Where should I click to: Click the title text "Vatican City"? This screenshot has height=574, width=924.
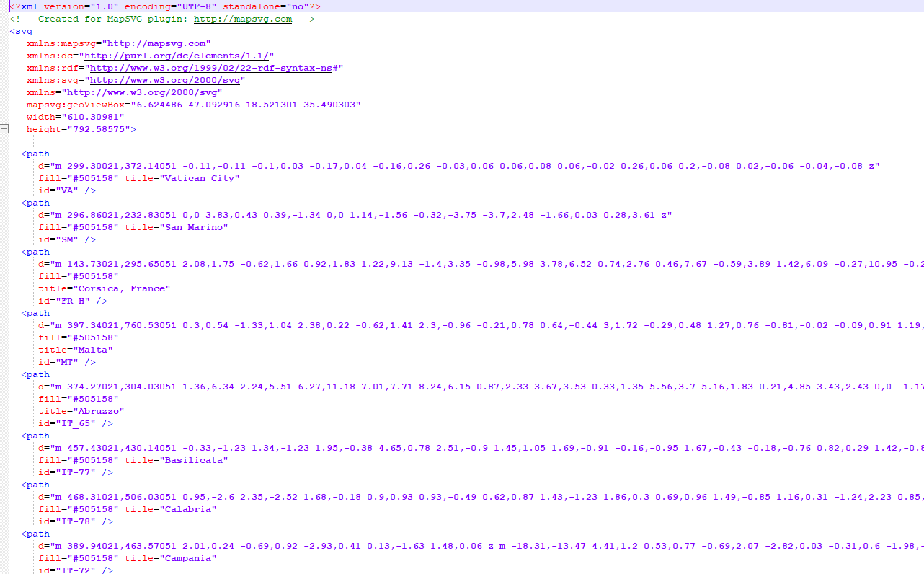click(200, 178)
